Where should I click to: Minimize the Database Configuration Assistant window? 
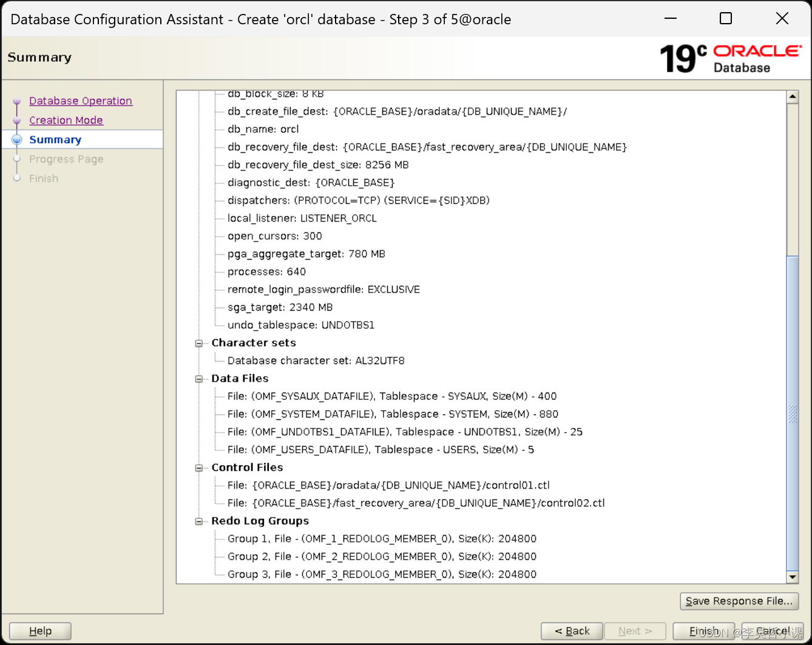point(671,18)
